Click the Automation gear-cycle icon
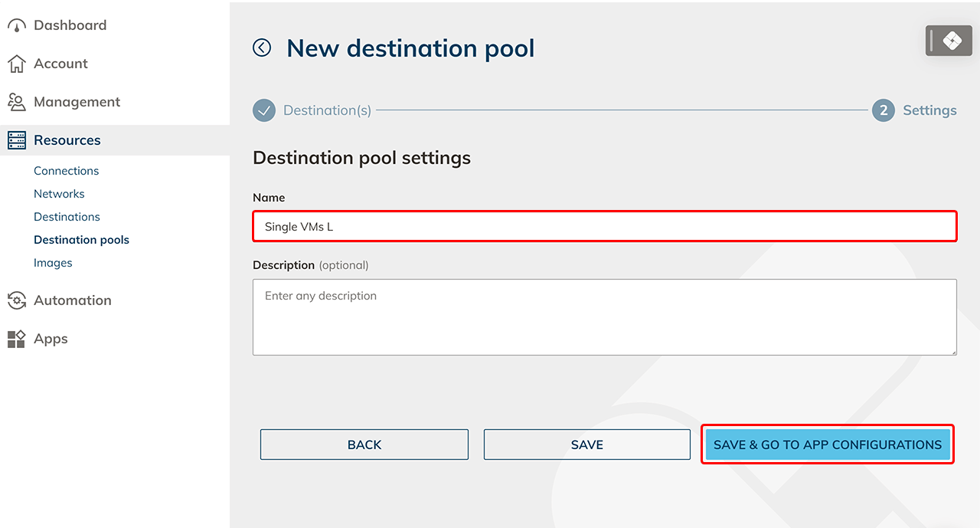The height and width of the screenshot is (528, 980). [17, 300]
